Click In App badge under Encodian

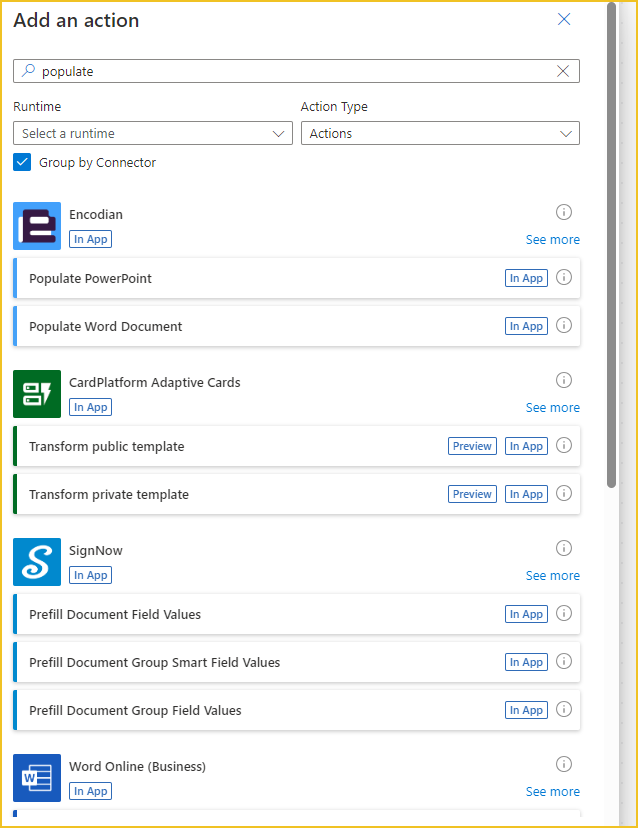click(x=90, y=239)
